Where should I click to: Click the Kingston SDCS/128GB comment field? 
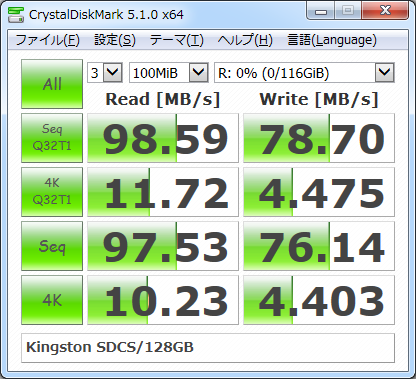point(208,348)
